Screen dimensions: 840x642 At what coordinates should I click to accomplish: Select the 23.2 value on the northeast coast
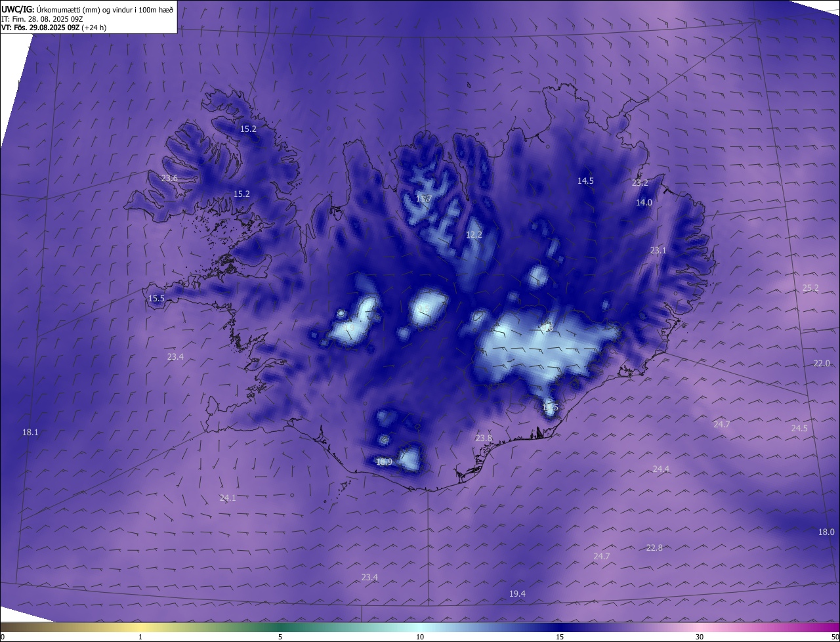pyautogui.click(x=640, y=183)
